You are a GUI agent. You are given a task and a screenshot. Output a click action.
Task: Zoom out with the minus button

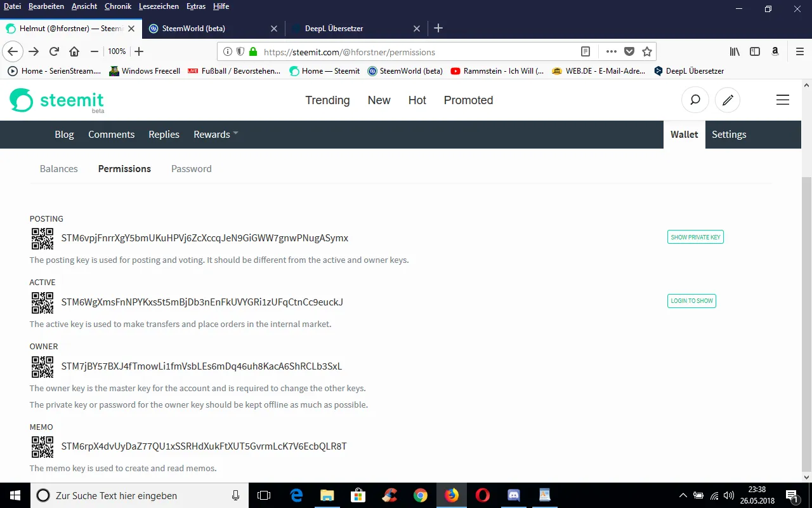[x=94, y=51]
